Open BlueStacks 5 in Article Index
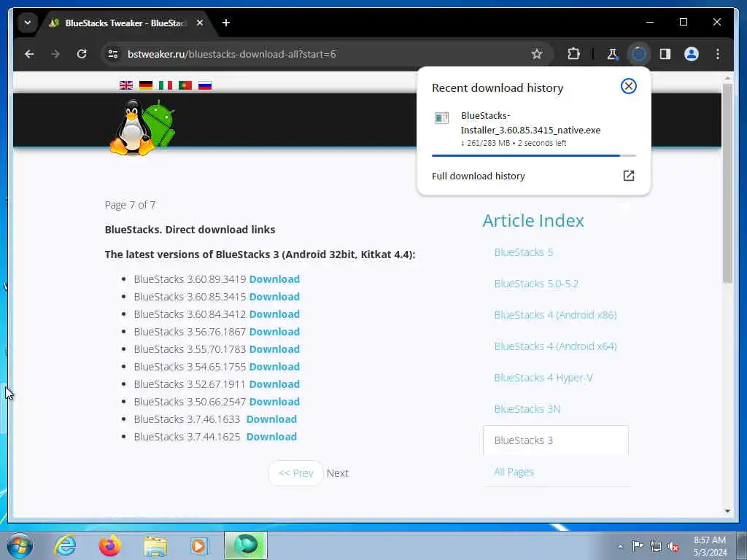 point(524,252)
